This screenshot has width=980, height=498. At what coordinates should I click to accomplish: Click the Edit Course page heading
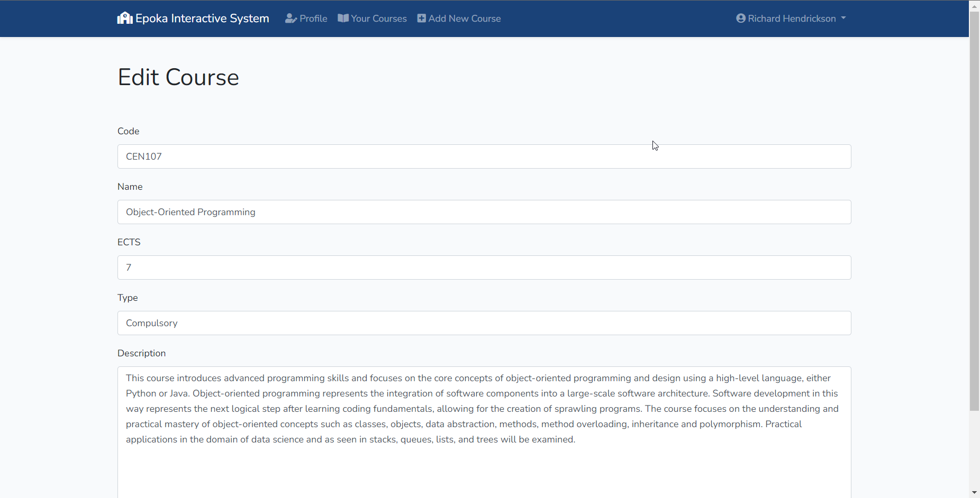pos(178,77)
